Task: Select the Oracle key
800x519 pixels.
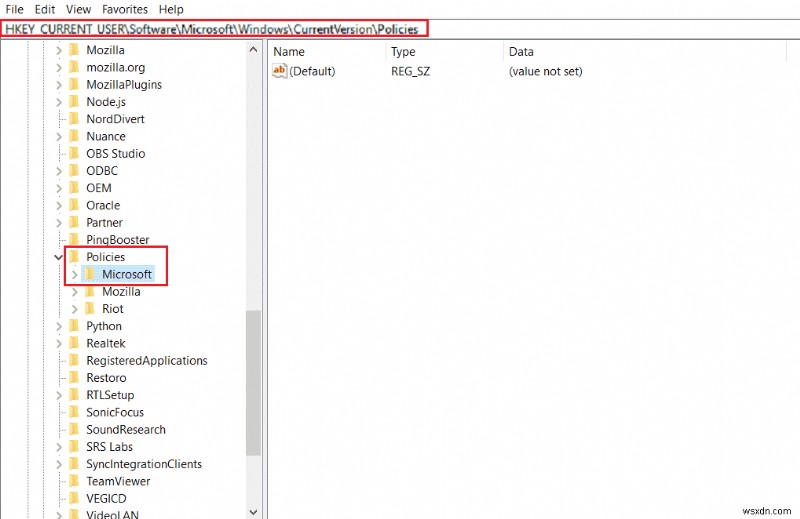Action: 103,205
